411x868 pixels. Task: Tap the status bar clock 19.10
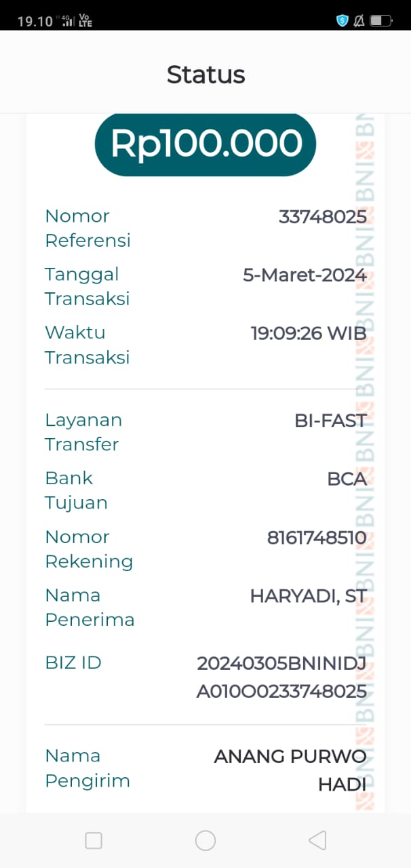click(x=35, y=21)
